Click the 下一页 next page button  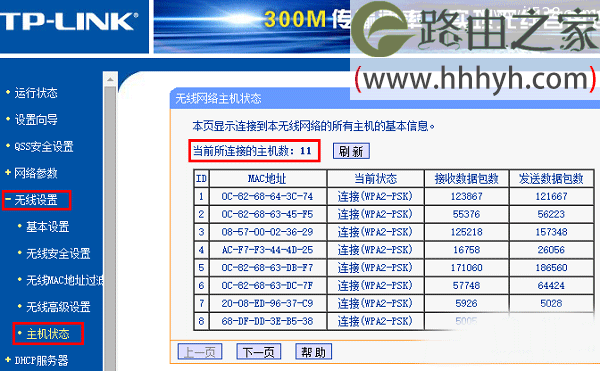click(x=259, y=351)
